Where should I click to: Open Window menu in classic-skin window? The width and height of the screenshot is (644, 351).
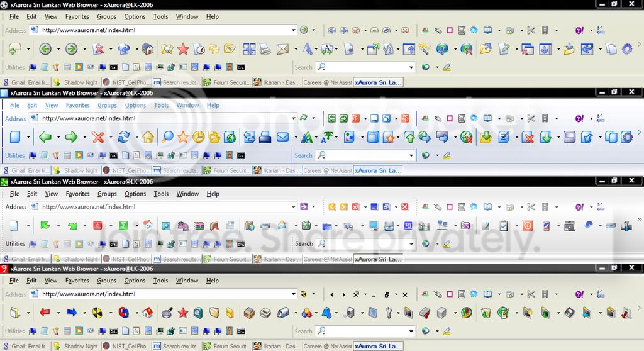187,16
